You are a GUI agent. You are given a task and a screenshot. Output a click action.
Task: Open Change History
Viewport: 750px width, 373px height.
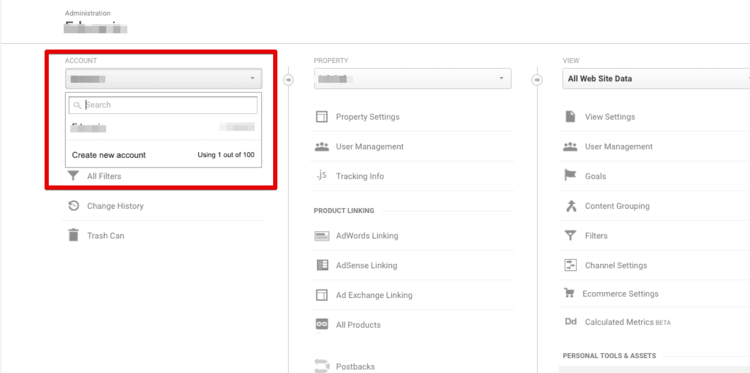point(115,206)
